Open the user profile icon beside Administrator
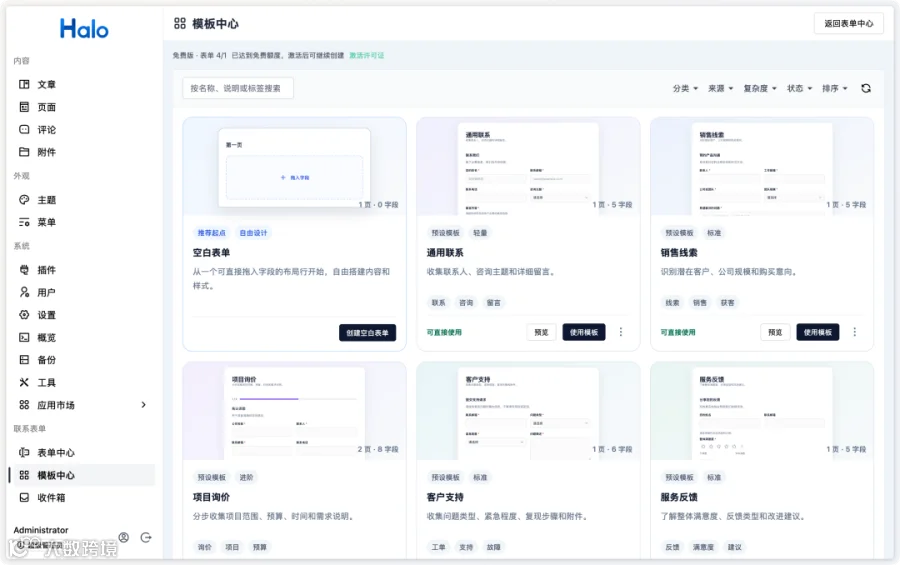The height and width of the screenshot is (565, 900). pyautogui.click(x=123, y=537)
